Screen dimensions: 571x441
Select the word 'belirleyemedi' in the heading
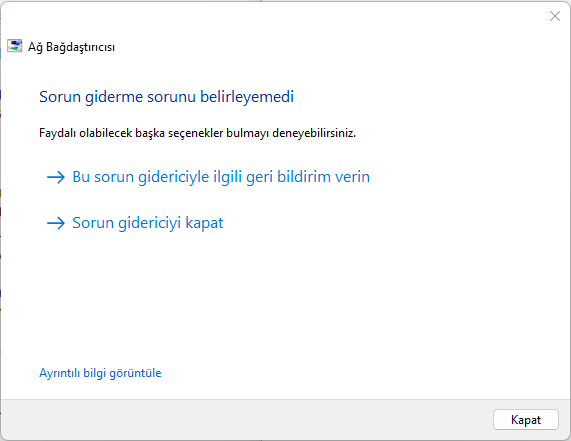247,97
